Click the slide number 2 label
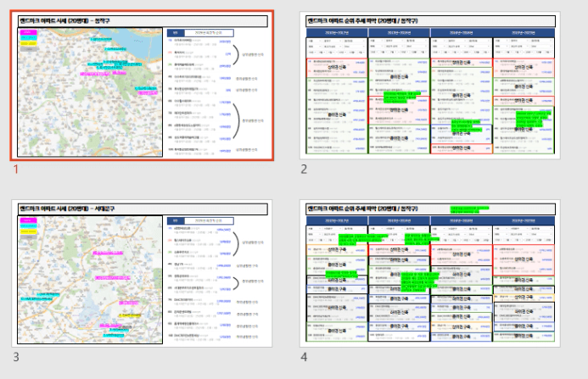Viewport: 588px width, 379px height. coord(304,169)
